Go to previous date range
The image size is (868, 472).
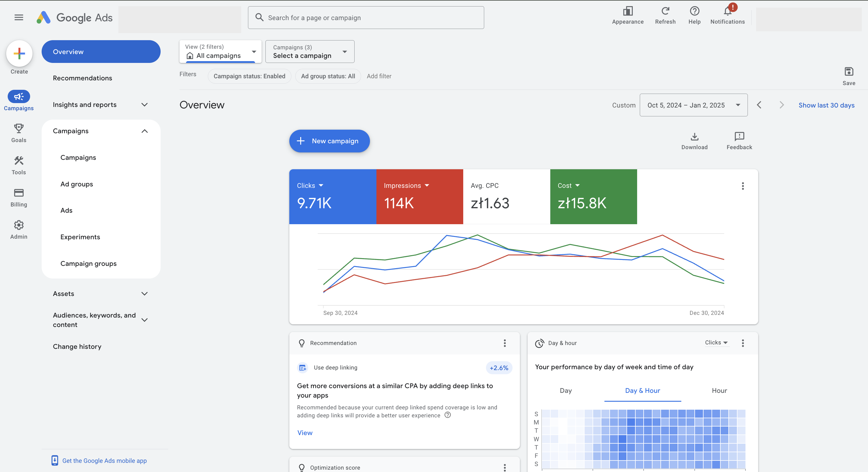point(759,105)
